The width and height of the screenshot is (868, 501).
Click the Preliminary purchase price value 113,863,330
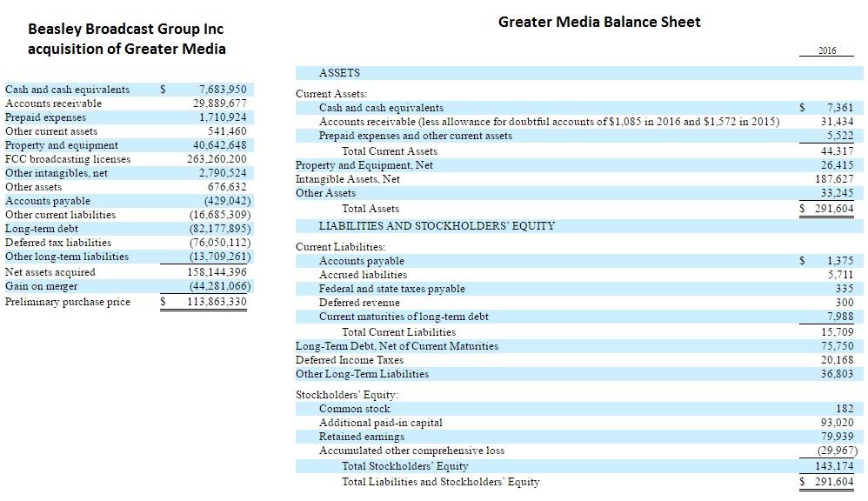[x=217, y=302]
